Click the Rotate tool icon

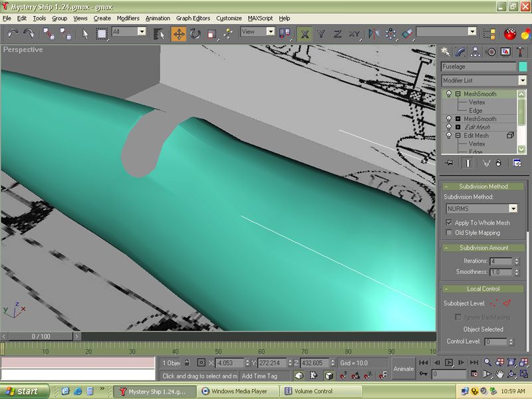click(x=196, y=33)
